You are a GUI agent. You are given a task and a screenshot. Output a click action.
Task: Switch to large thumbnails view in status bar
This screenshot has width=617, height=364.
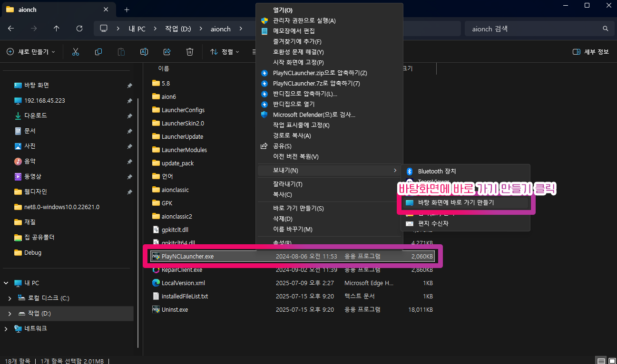(611, 361)
